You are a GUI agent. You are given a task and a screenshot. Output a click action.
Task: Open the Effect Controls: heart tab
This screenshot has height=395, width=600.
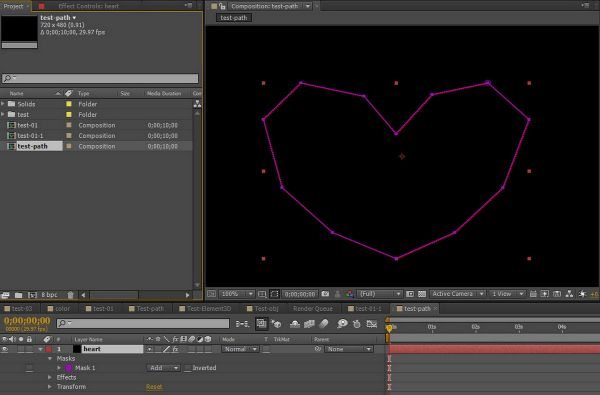[88, 6]
